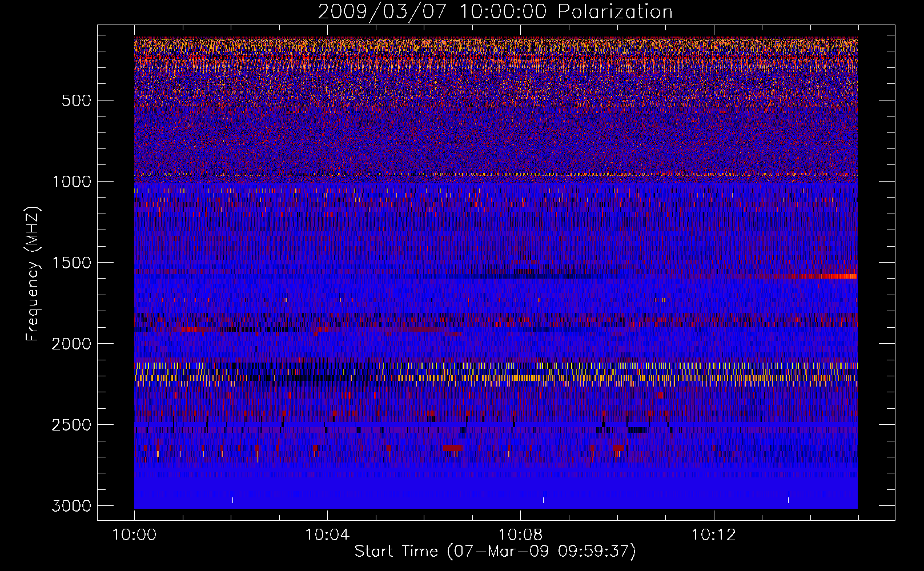
Task: Click the 10:12 time axis label
Action: (x=713, y=535)
